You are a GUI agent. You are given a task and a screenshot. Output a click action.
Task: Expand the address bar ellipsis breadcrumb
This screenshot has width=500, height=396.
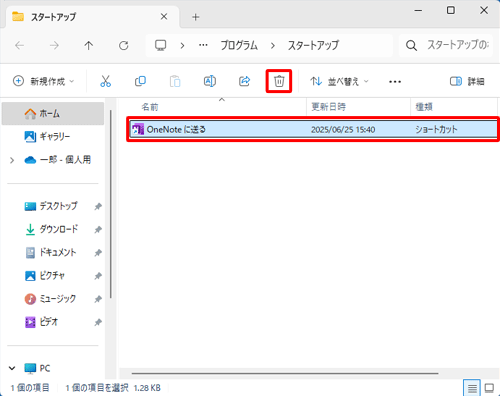(203, 45)
